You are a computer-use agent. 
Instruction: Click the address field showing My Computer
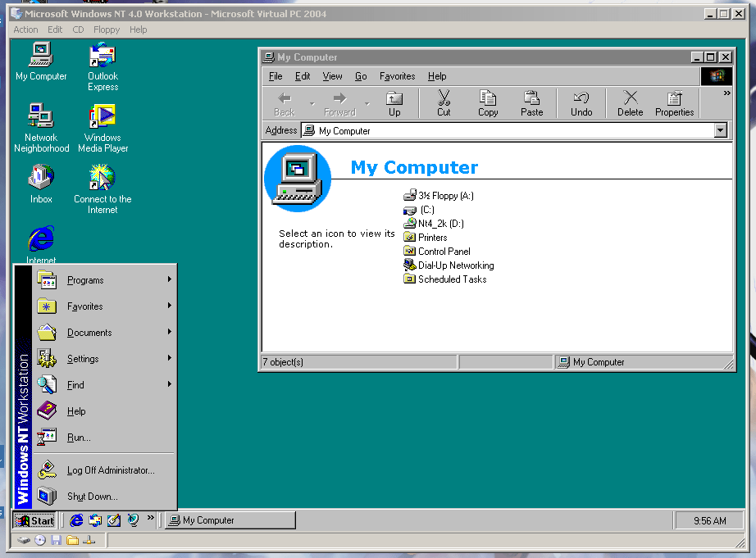(x=508, y=130)
